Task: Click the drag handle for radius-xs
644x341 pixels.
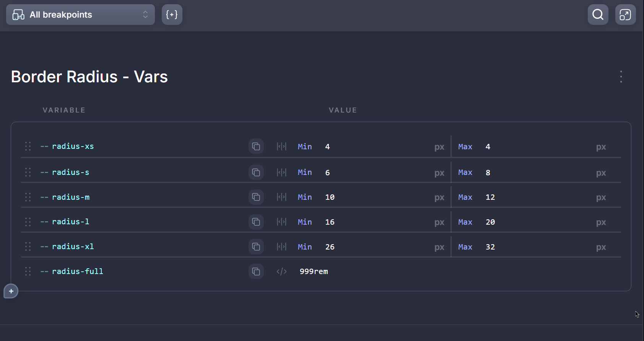Action: [x=28, y=146]
